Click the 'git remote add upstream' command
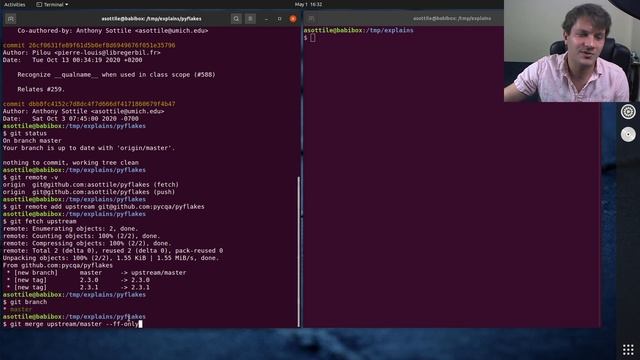This screenshot has height=360, width=640. coord(104,207)
